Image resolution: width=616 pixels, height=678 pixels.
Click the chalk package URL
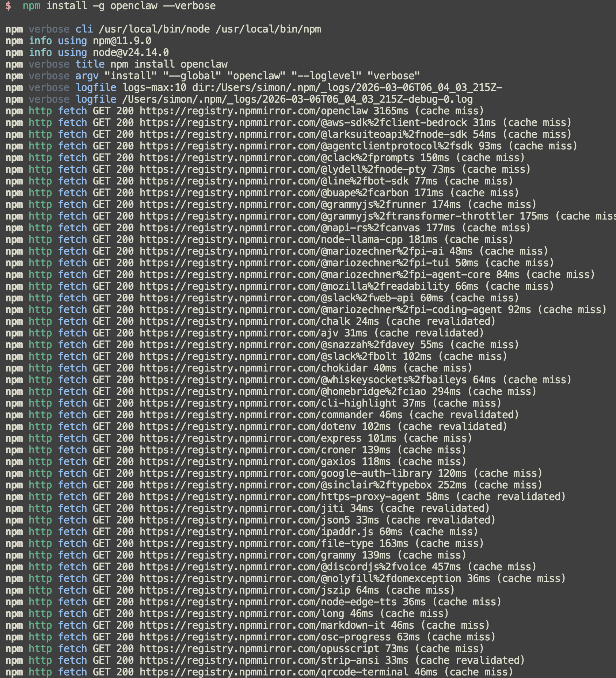point(245,321)
